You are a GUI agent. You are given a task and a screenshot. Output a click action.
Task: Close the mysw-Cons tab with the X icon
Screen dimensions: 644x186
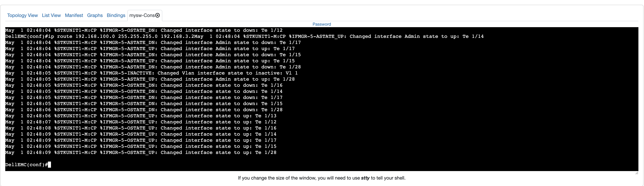tap(158, 15)
